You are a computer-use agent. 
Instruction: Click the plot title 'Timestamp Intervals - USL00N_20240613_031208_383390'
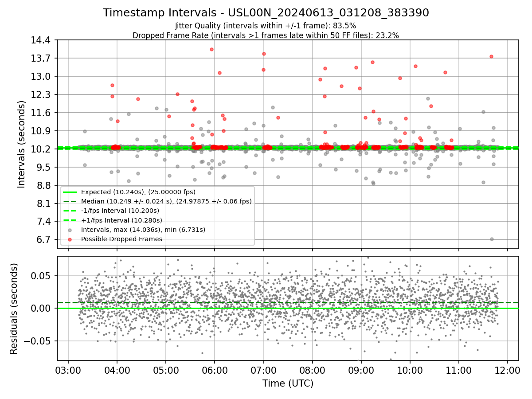(266, 13)
